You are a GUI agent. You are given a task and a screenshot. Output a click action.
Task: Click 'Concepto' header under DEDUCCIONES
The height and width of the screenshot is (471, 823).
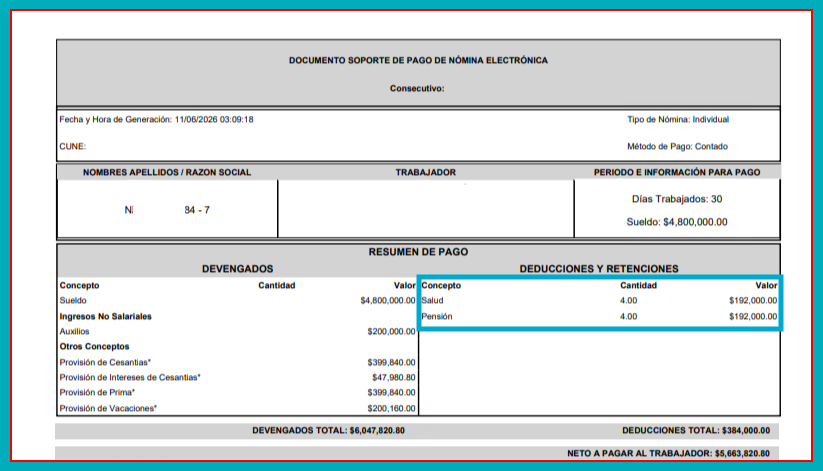tap(441, 285)
